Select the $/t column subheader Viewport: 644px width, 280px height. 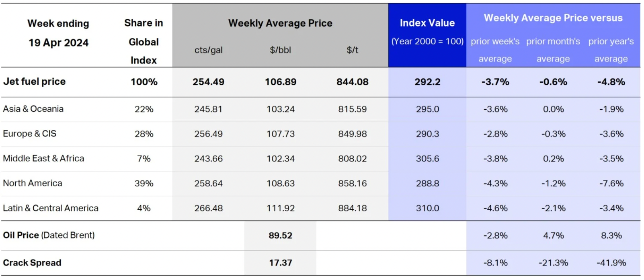pyautogui.click(x=352, y=50)
